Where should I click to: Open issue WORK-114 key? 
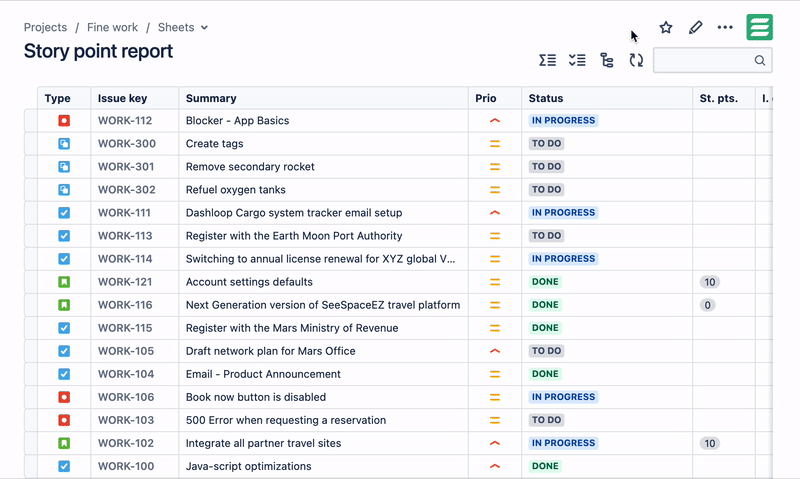point(125,259)
